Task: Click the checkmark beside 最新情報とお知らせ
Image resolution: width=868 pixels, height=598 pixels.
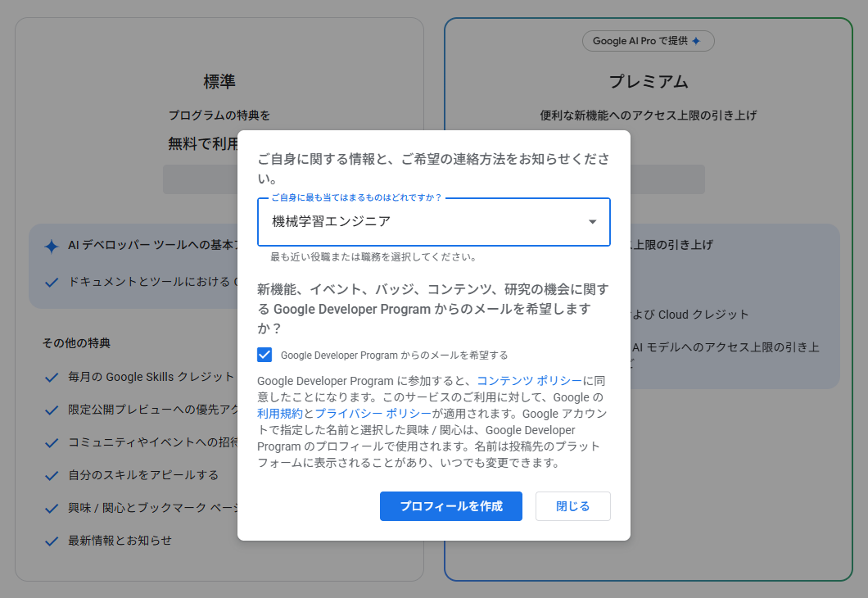Action: tap(52, 541)
